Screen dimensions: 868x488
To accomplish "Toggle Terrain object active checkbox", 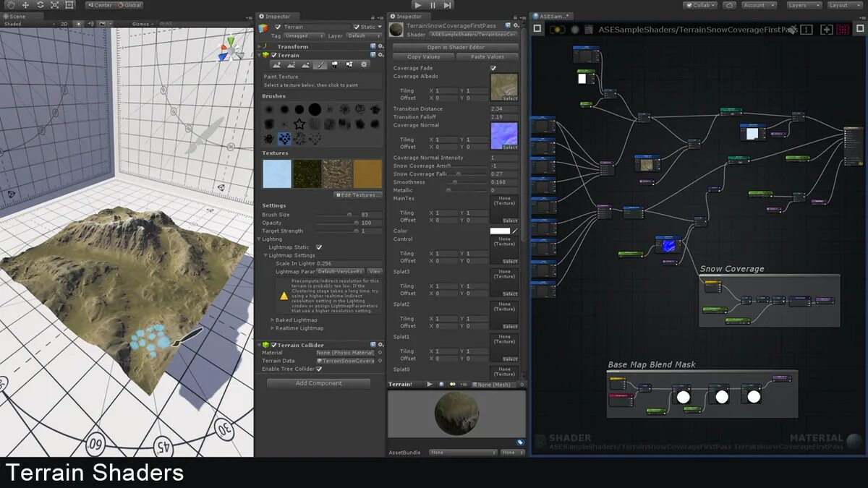I will coord(278,27).
